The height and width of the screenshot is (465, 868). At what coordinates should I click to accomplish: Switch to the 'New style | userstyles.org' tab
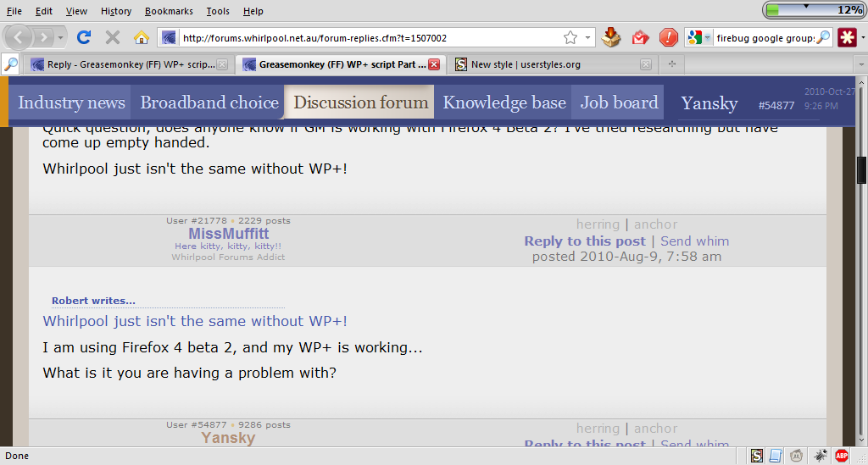[553, 64]
